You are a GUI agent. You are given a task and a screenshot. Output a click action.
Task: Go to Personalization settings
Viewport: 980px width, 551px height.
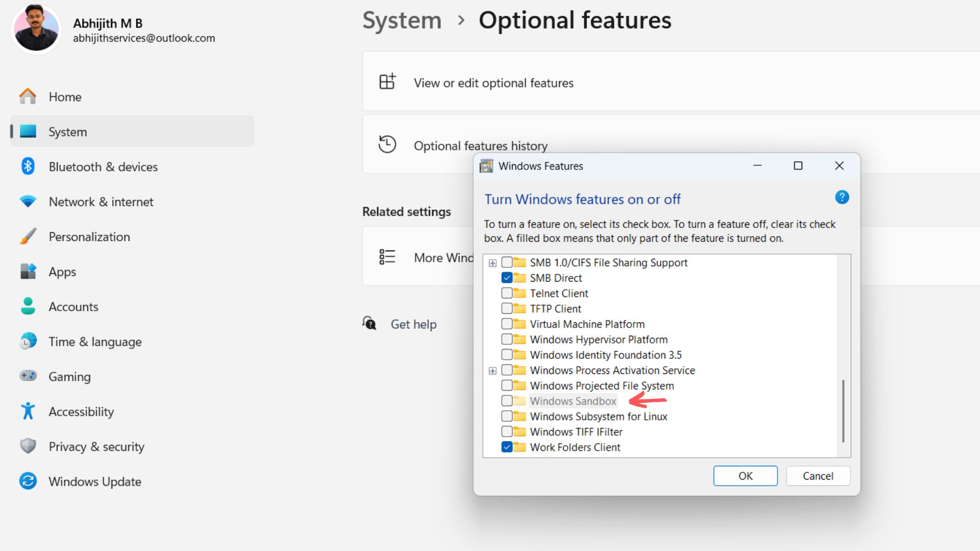pos(89,237)
